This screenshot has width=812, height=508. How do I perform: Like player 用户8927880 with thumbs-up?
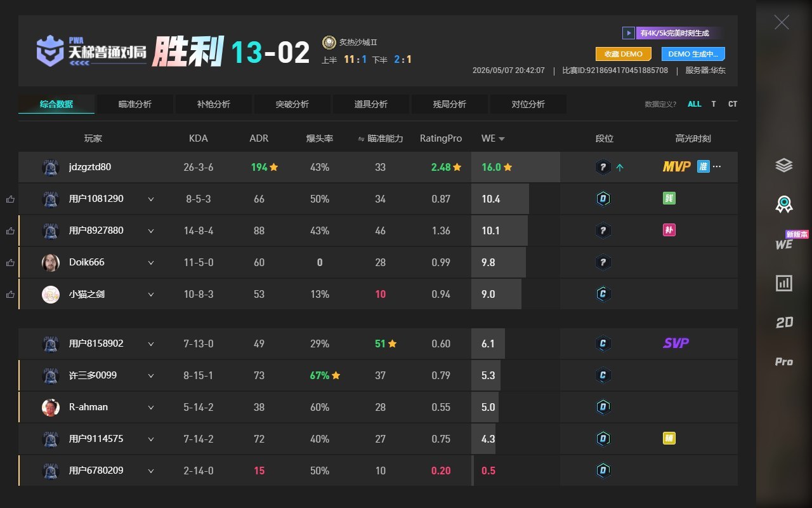10,231
